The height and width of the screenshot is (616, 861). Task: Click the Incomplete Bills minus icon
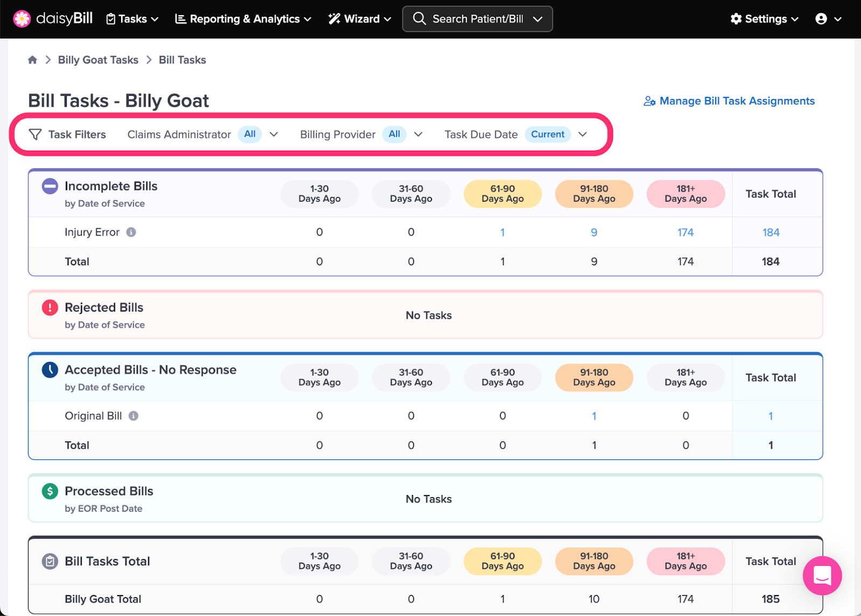tap(50, 187)
